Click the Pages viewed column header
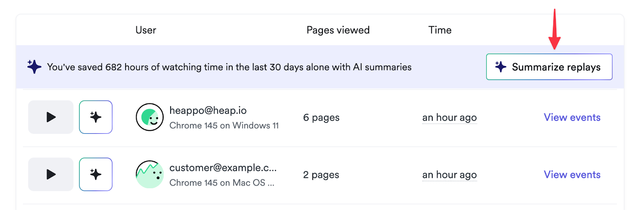Viewport: 644px width, 210px height. pos(338,30)
